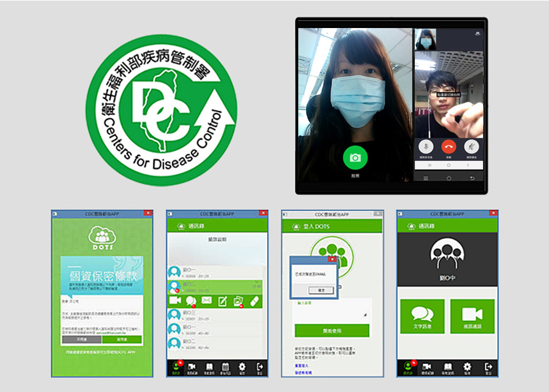Select contact 劉O三 in the list
Viewport: 549px width, 392px height.
tap(215, 315)
